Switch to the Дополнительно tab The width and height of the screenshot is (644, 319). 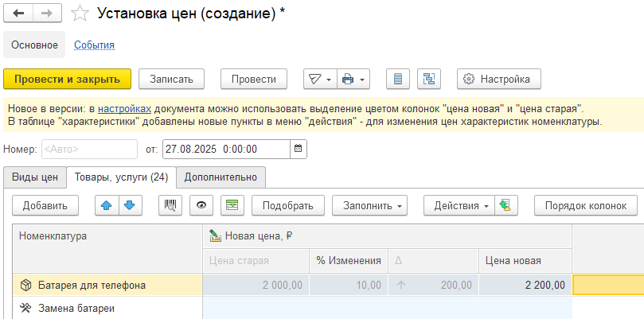click(x=221, y=177)
